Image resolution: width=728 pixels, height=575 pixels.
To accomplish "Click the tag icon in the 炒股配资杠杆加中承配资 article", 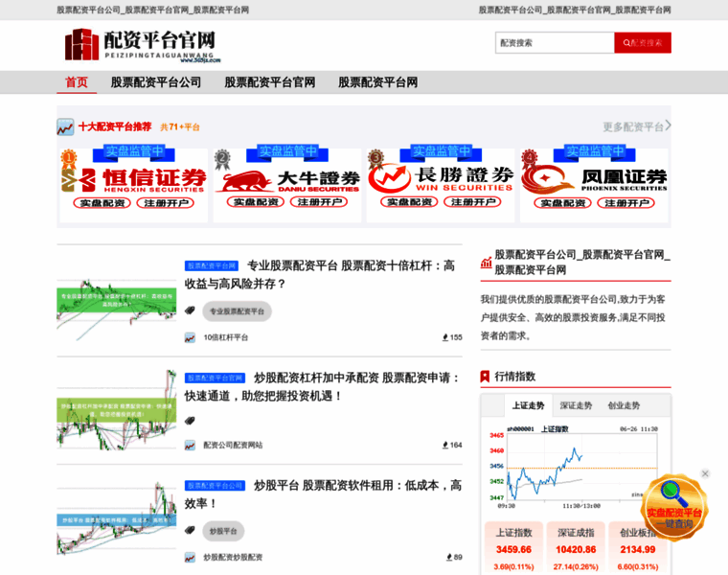I will (x=190, y=421).
